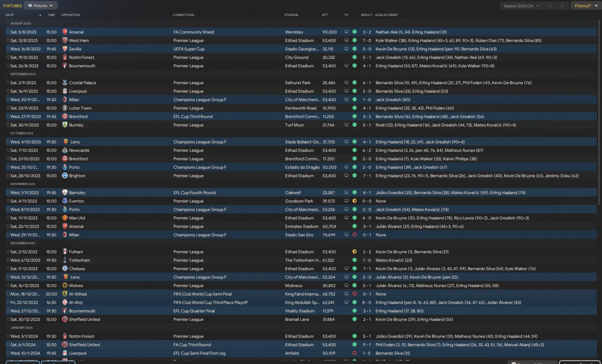Sort by the Result column header
The width and height of the screenshot is (602, 364).
367,15
